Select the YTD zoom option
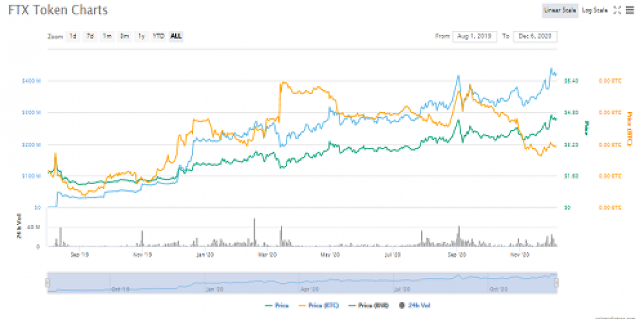The width and height of the screenshot is (644, 319). 158,36
